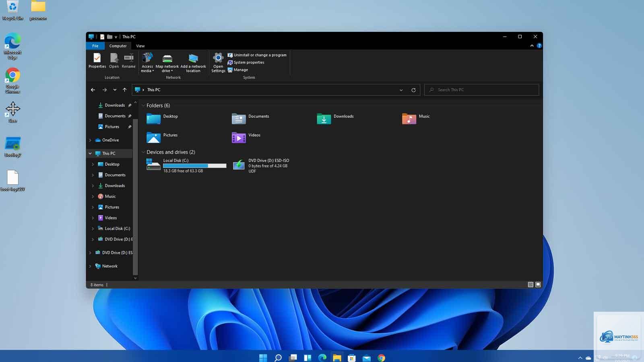Viewport: 644px width, 362px height.
Task: Click Manage in the System group
Action: point(238,70)
